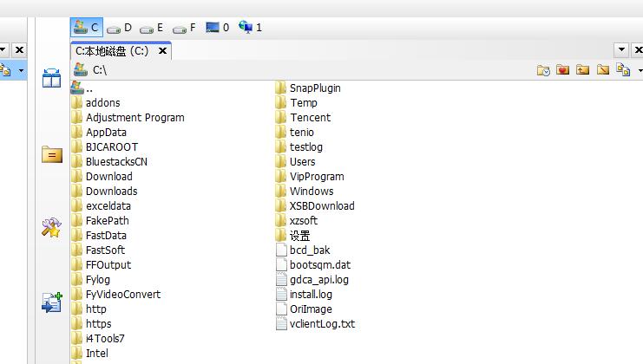
Task: Select the install.log file
Action: [x=304, y=295]
